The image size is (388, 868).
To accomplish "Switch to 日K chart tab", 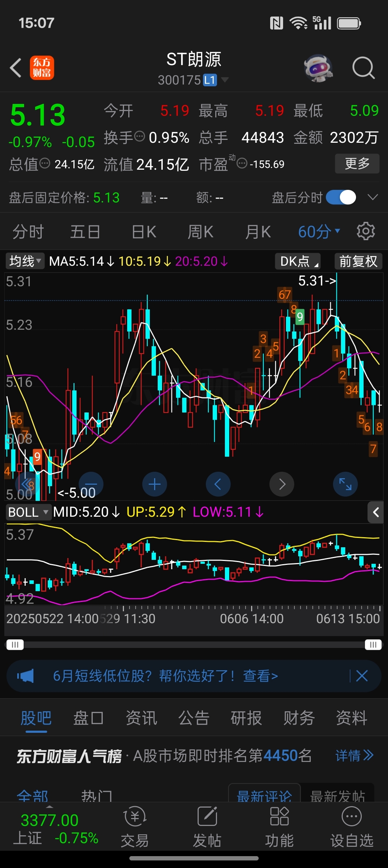I will (144, 232).
